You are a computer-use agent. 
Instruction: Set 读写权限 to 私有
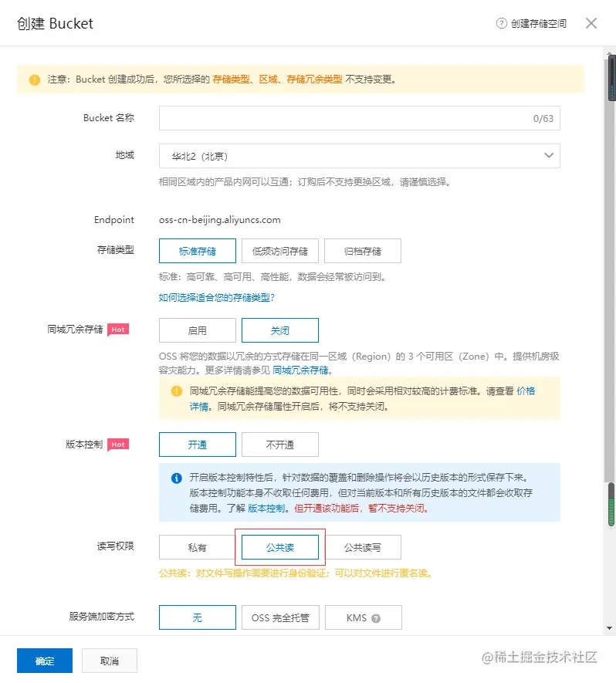click(198, 547)
